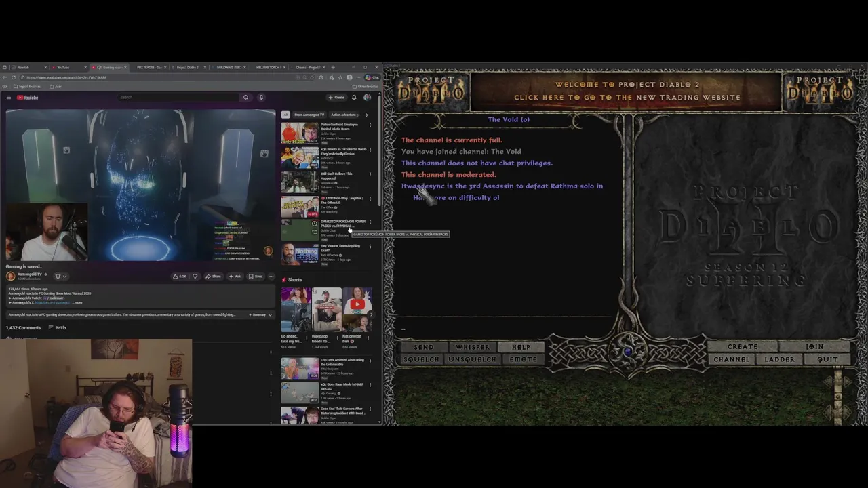
Task: Click JOIN game button
Action: coord(814,347)
